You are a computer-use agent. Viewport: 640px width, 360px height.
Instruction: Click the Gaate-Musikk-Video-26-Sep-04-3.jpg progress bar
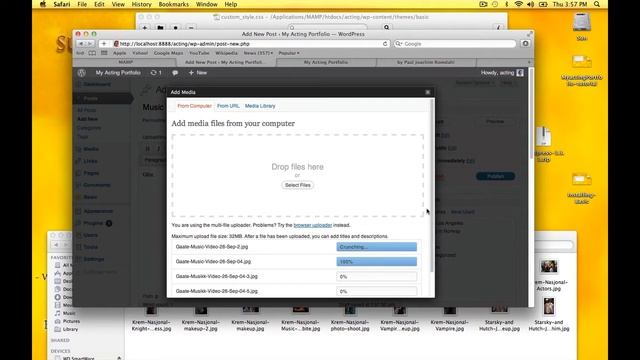(376, 277)
